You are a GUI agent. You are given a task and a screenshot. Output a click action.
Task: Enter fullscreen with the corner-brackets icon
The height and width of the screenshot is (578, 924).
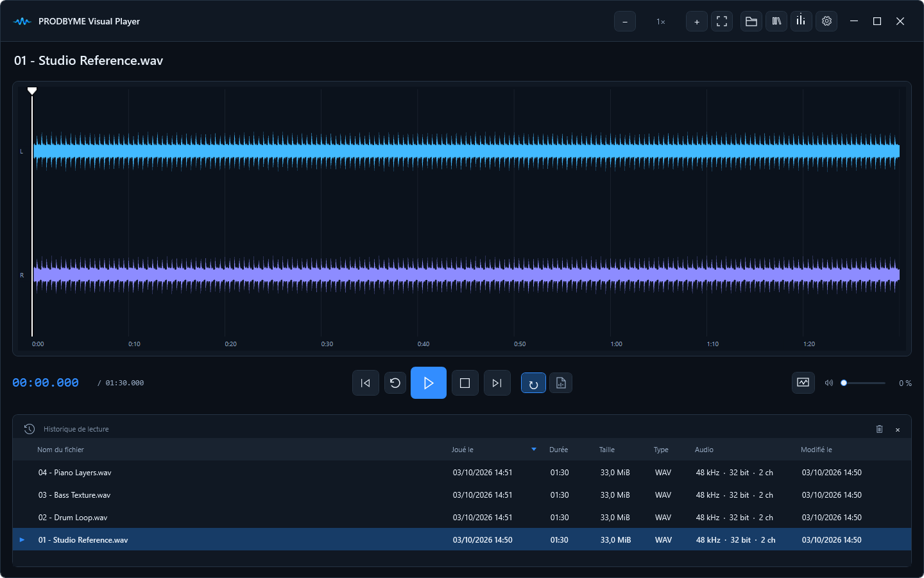pos(722,21)
